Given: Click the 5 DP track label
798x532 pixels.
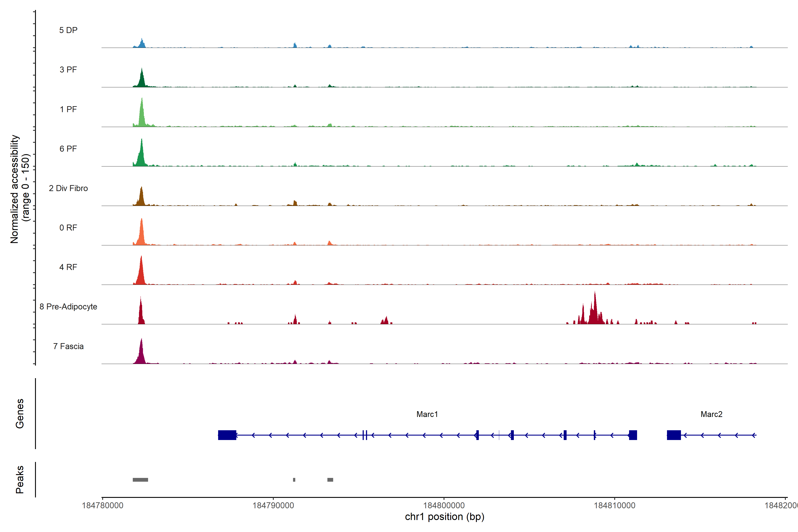Looking at the screenshot, I should (x=68, y=30).
